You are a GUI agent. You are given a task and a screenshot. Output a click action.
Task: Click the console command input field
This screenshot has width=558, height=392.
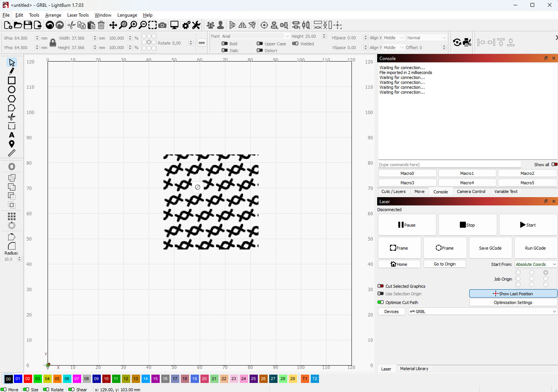click(x=449, y=165)
